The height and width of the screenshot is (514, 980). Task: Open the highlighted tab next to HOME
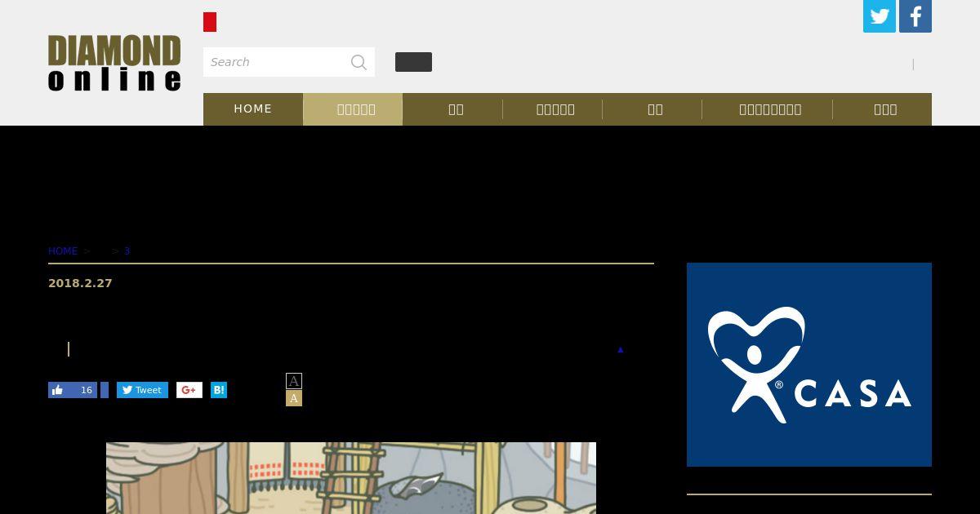coord(353,109)
